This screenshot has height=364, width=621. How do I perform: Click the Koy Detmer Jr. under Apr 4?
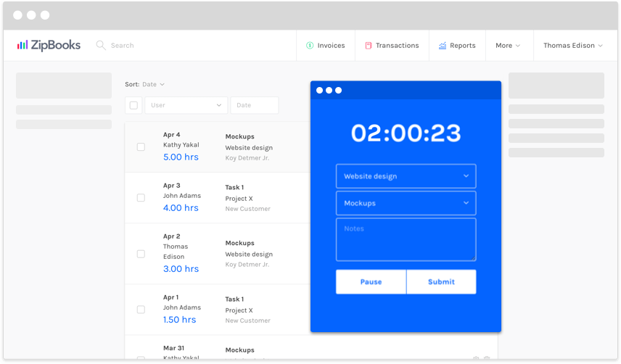click(247, 158)
